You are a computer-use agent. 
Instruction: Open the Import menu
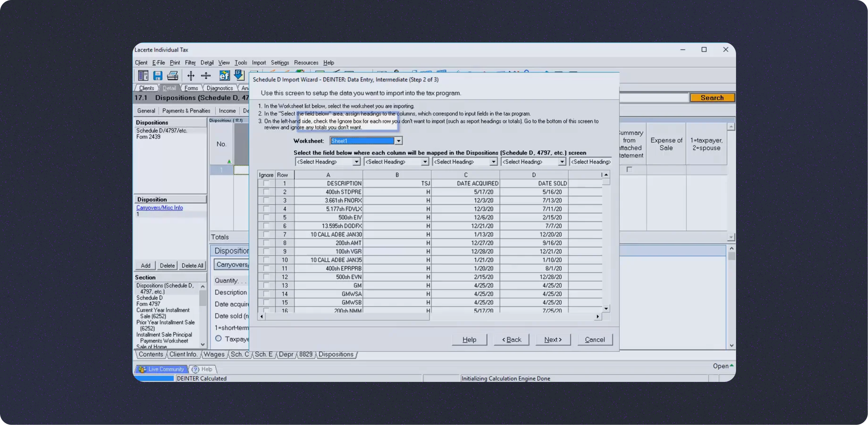coord(259,62)
